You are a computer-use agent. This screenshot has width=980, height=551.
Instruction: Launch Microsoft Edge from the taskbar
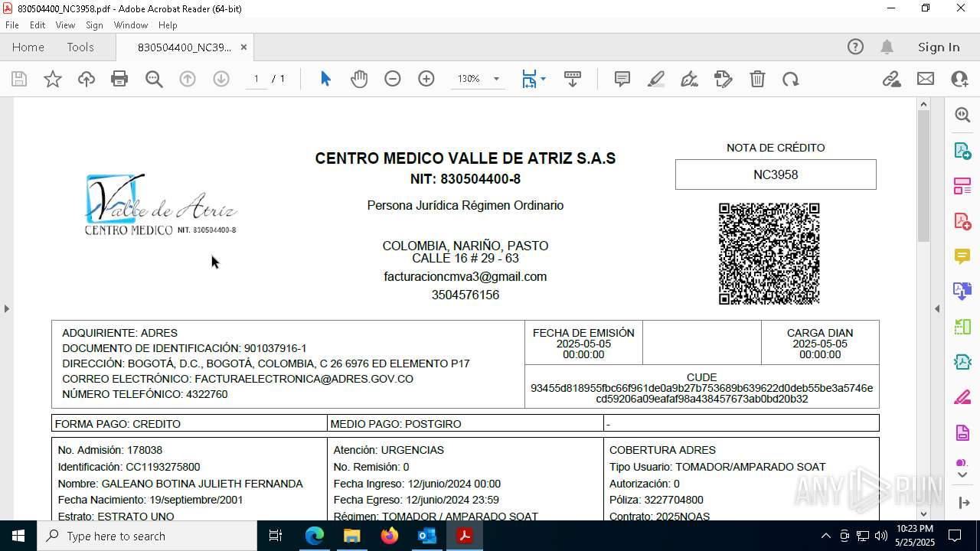pyautogui.click(x=315, y=536)
